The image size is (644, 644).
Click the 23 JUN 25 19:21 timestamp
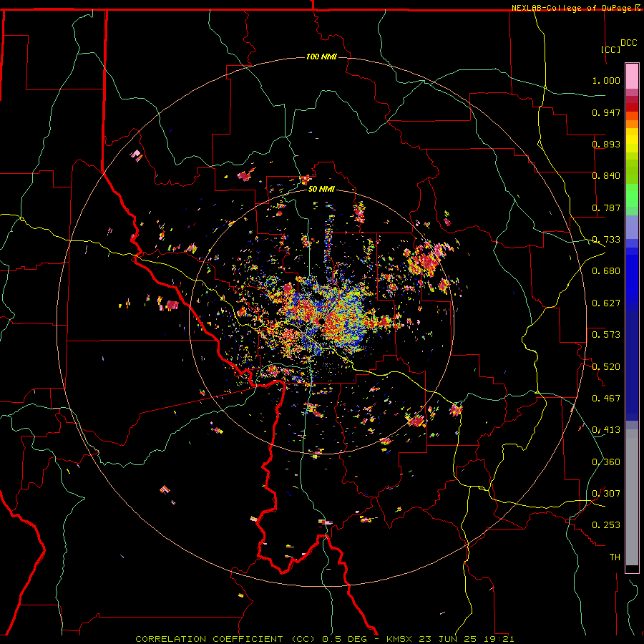click(x=466, y=639)
